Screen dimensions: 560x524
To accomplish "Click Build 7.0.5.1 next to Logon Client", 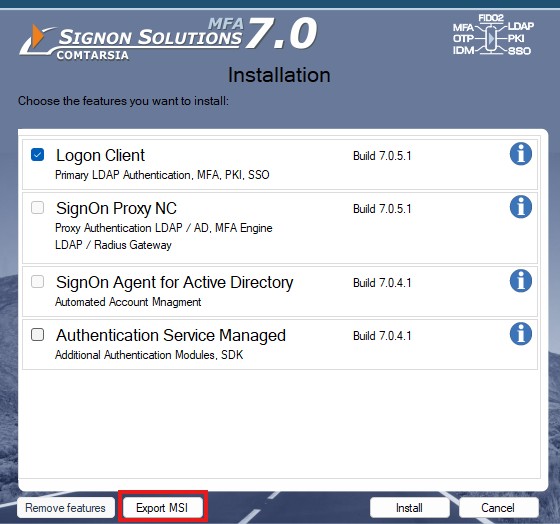I will [x=382, y=156].
